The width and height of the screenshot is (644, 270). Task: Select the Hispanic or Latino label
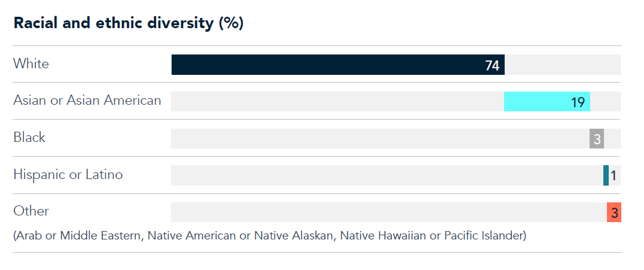click(68, 175)
